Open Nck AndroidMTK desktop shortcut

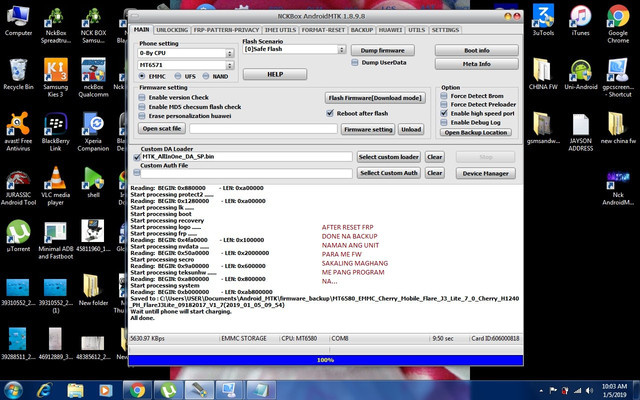tap(618, 188)
